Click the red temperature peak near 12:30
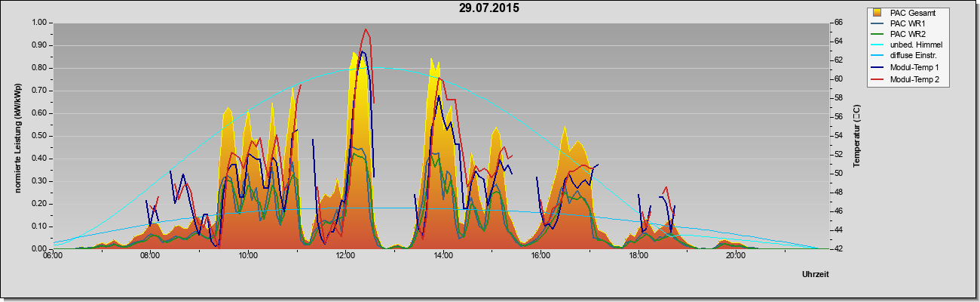 click(366, 29)
